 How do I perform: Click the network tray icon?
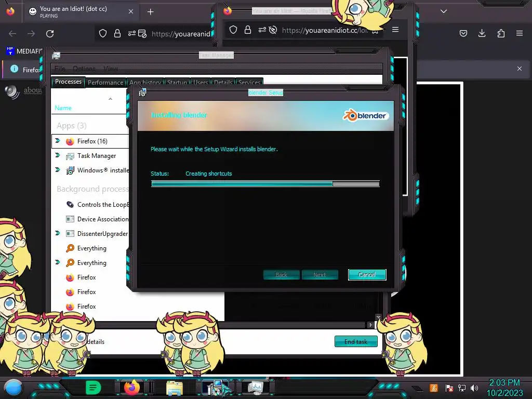click(x=462, y=388)
